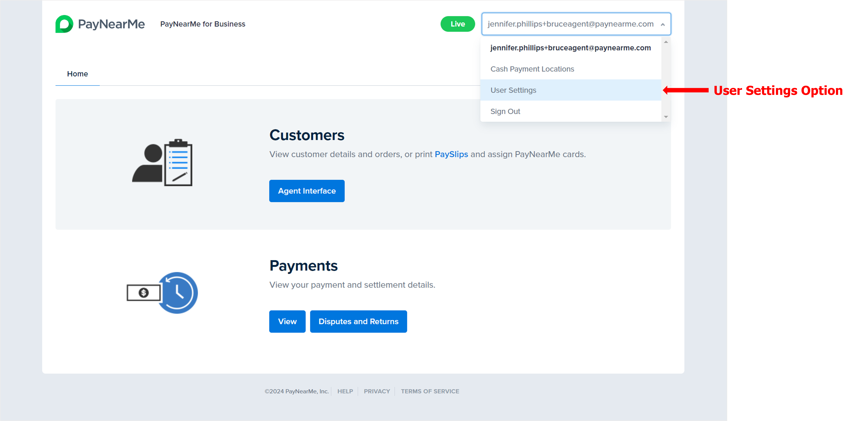Image resolution: width=868 pixels, height=421 pixels.
Task: Switch to the Home tab
Action: [x=77, y=74]
